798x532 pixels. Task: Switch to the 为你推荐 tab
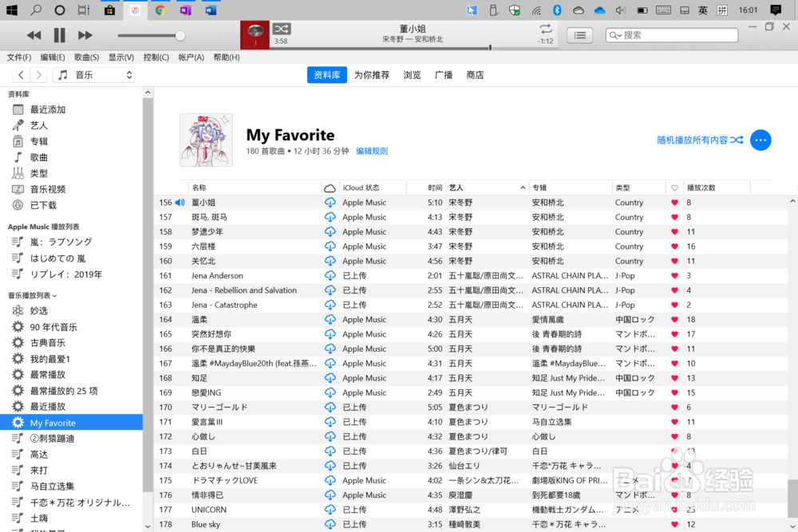tap(372, 75)
